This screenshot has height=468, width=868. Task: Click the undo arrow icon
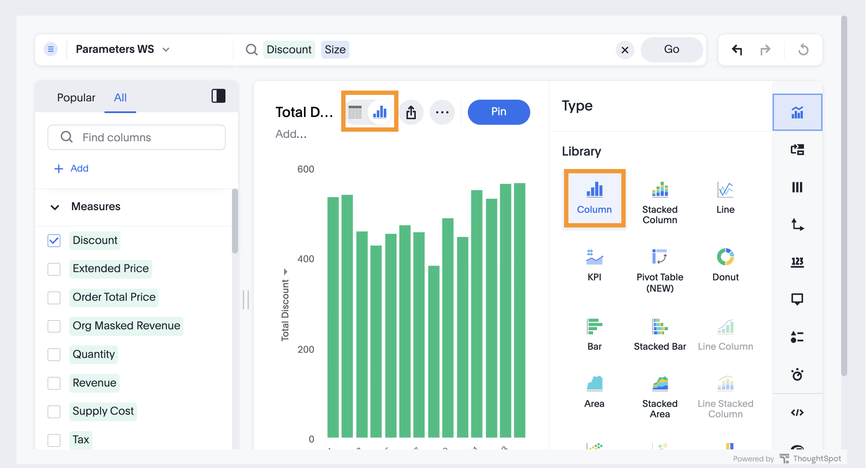coord(737,49)
